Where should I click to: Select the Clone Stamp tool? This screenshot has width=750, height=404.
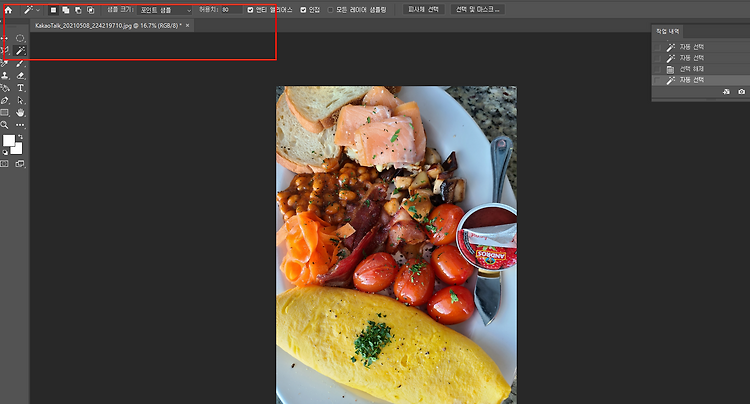pos(5,76)
